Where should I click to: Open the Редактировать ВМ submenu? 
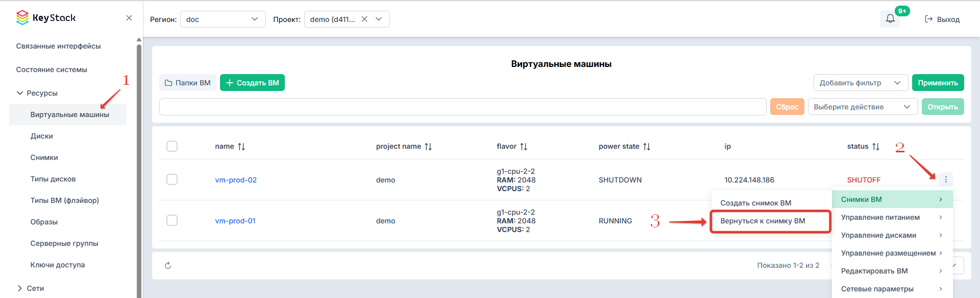tap(892, 271)
